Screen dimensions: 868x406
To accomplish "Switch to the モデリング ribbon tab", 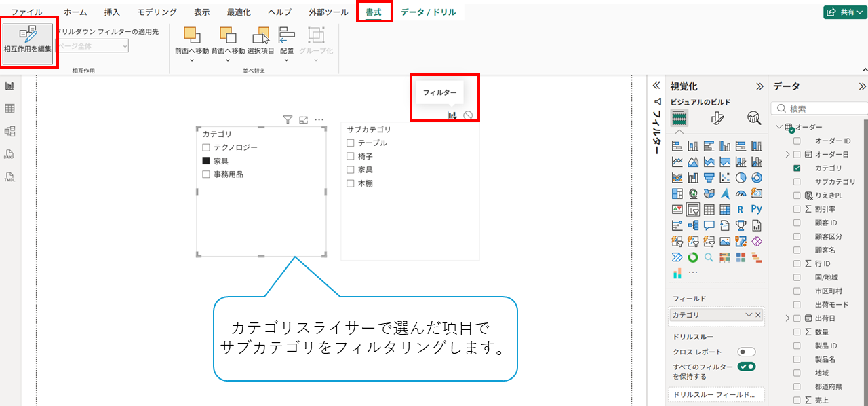I will pyautogui.click(x=157, y=12).
